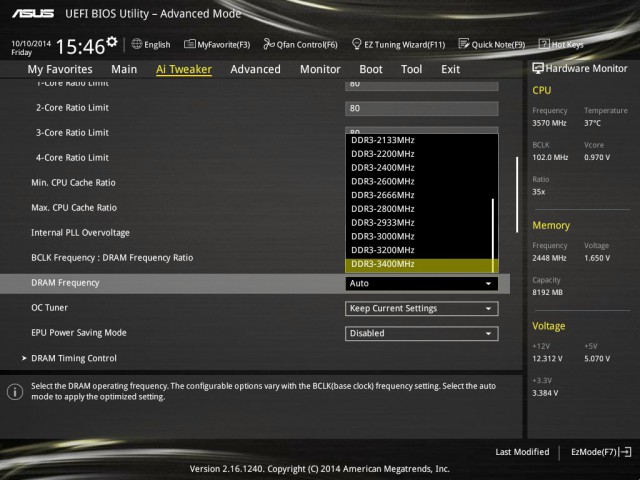Select EPU Power Saving Mode label

pos(79,333)
